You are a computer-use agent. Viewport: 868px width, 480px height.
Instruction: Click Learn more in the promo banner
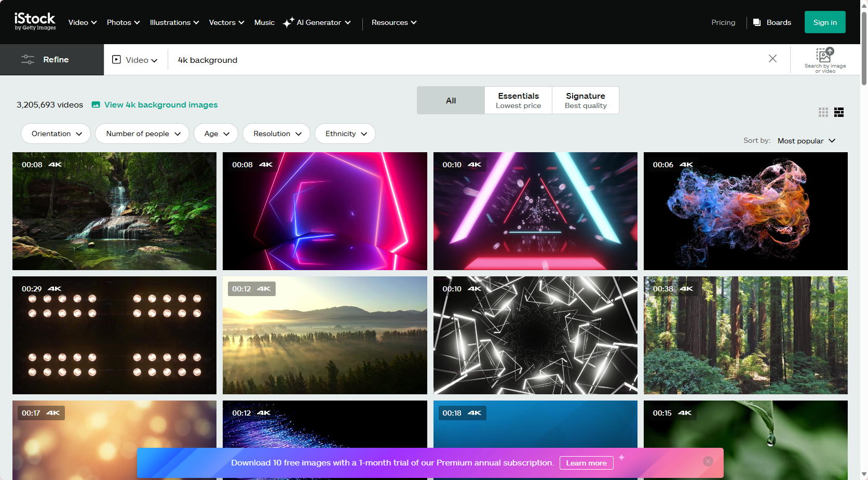pos(586,463)
